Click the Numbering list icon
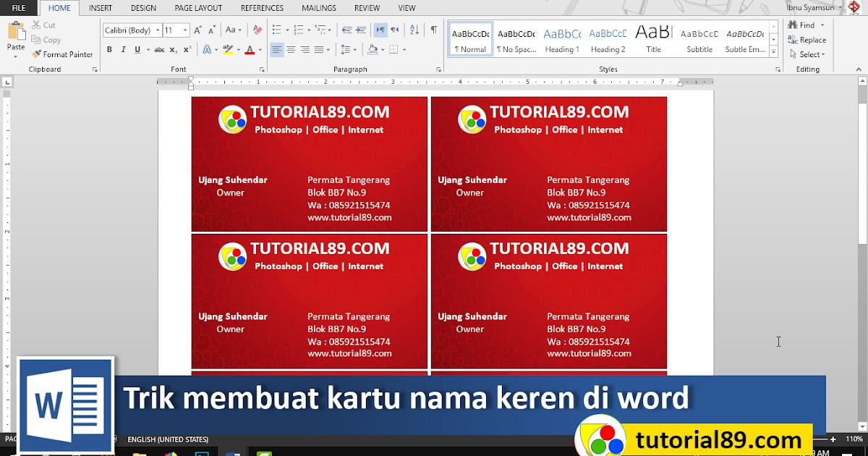This screenshot has height=456, width=868. click(298, 30)
